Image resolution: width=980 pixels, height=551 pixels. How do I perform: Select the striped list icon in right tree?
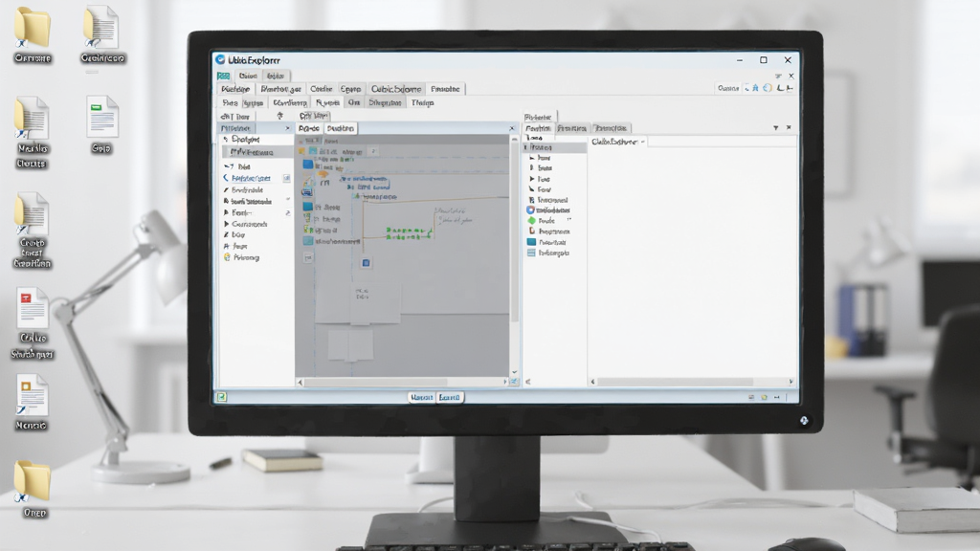click(x=531, y=253)
